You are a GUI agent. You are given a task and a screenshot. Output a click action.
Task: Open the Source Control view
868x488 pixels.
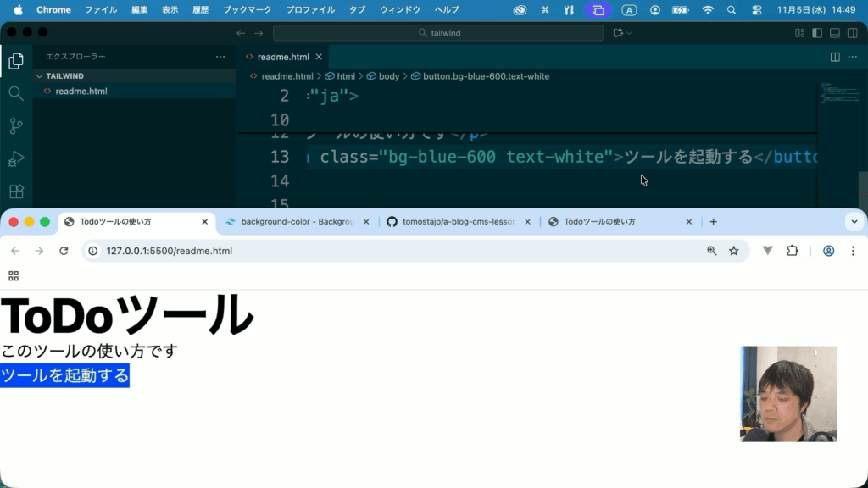coord(15,126)
